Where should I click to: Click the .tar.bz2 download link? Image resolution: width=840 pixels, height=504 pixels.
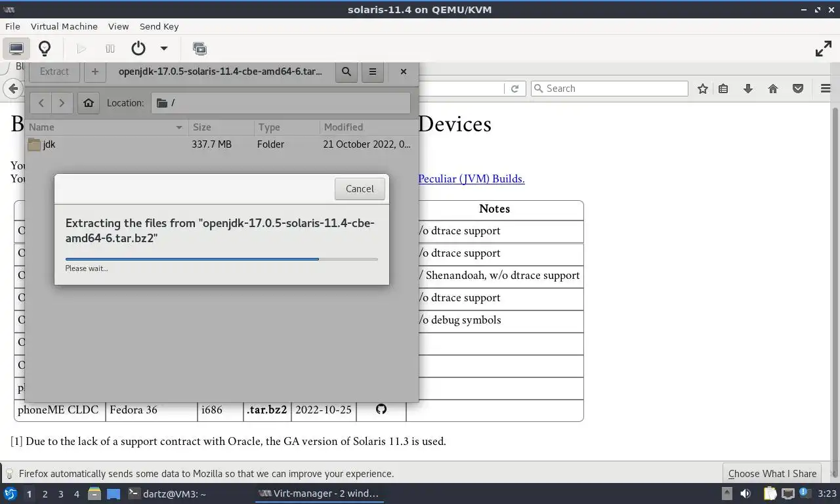click(267, 409)
